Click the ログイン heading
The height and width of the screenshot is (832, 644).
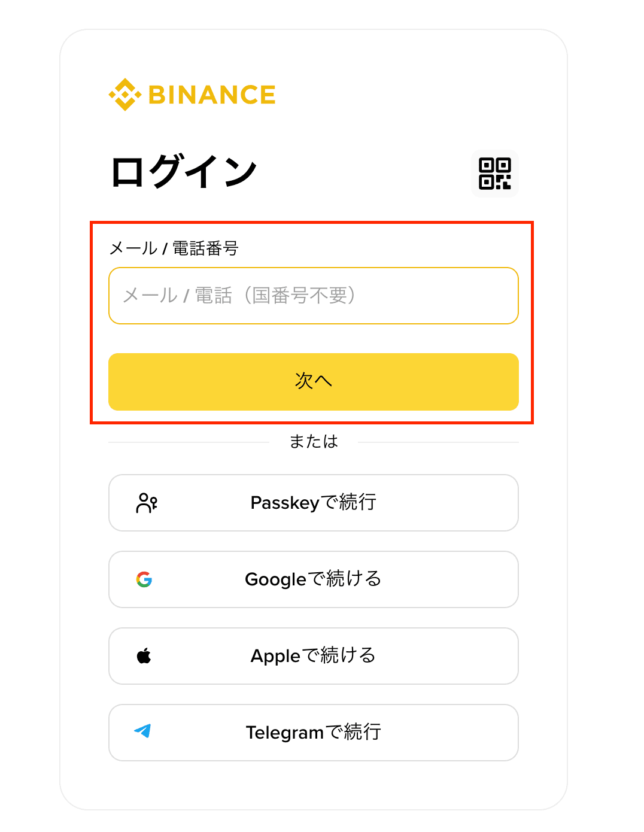click(183, 171)
